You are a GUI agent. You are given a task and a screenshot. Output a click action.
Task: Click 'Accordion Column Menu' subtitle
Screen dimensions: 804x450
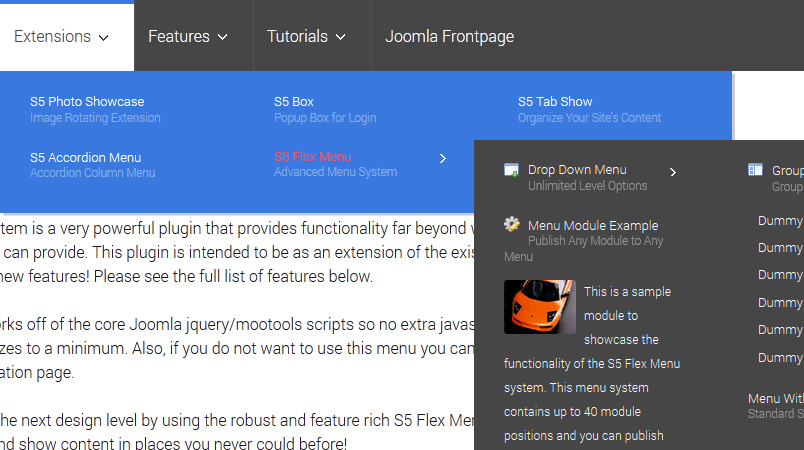coord(93,173)
